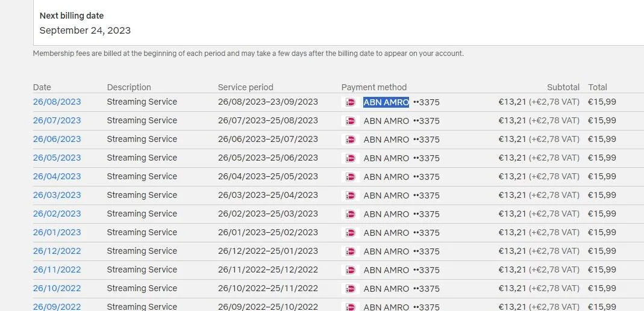Click iDEAL icon in 26/01/2023 row
The width and height of the screenshot is (644, 311).
point(351,233)
